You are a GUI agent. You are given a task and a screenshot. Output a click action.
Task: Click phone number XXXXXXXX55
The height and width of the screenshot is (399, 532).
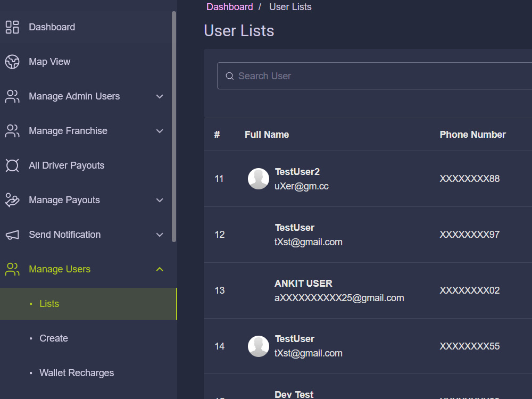pyautogui.click(x=470, y=346)
